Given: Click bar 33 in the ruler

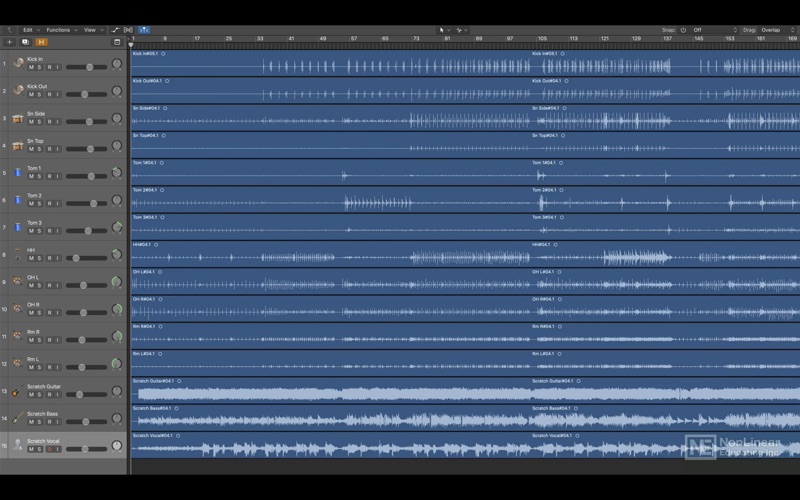Looking at the screenshot, I should tap(260, 38).
